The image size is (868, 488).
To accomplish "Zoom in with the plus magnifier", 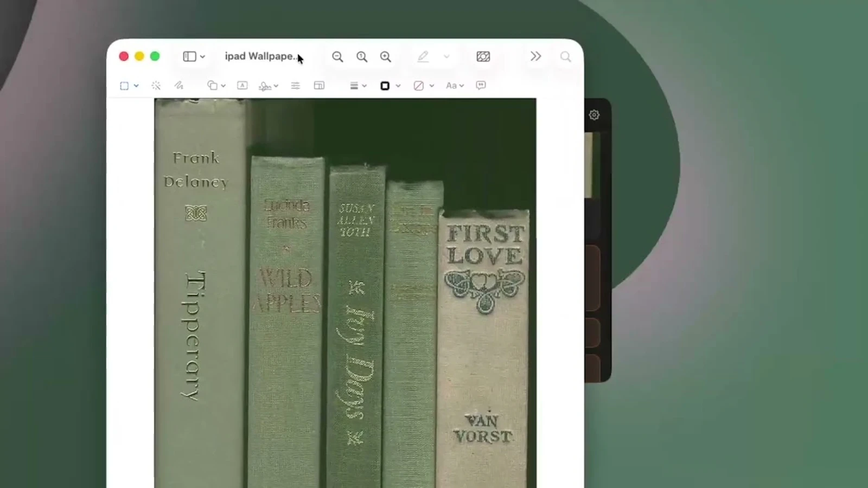I will pos(386,56).
